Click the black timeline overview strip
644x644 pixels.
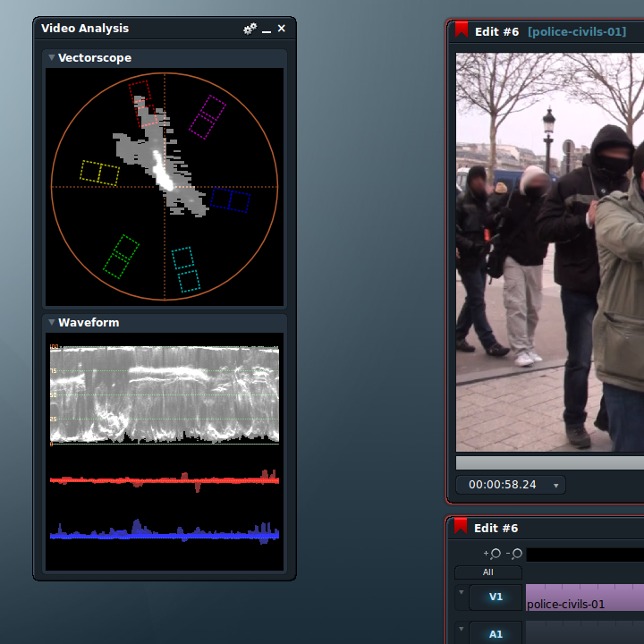pyautogui.click(x=585, y=555)
